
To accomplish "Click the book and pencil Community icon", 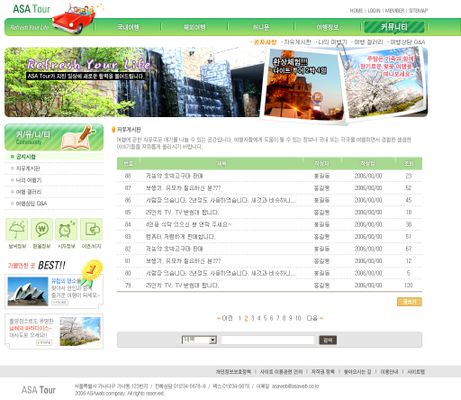I will pyautogui.click(x=77, y=138).
